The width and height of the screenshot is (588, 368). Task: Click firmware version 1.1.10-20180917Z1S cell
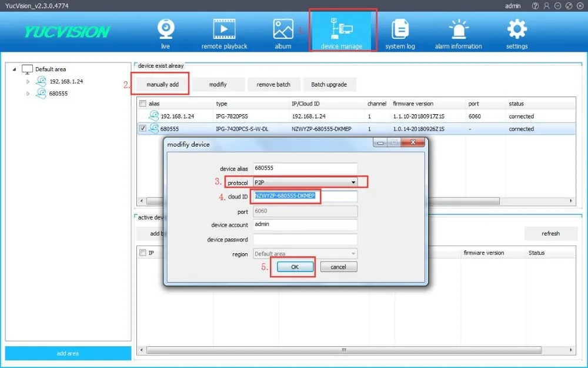click(x=419, y=117)
